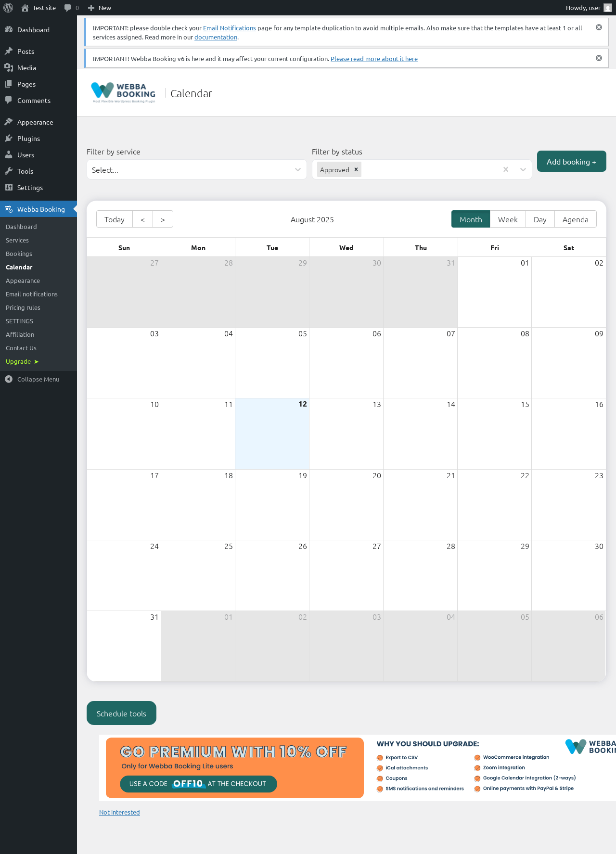Click the Appearance brush icon
This screenshot has height=854, width=616.
pyautogui.click(x=9, y=122)
